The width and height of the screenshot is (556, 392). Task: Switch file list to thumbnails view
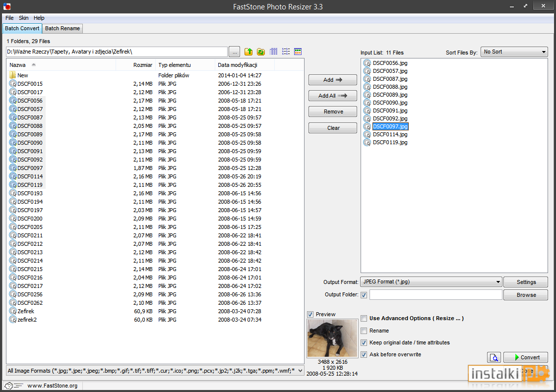click(298, 52)
